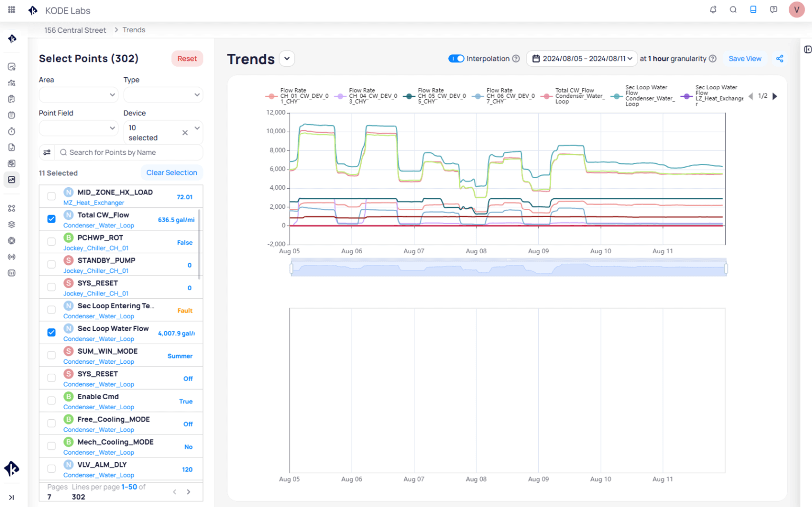Open the Trends sidebar icon
This screenshot has width=812, height=507.
(12, 180)
